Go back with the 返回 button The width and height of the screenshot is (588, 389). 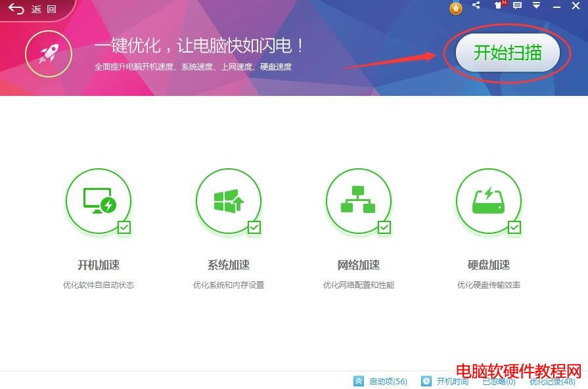coord(33,9)
